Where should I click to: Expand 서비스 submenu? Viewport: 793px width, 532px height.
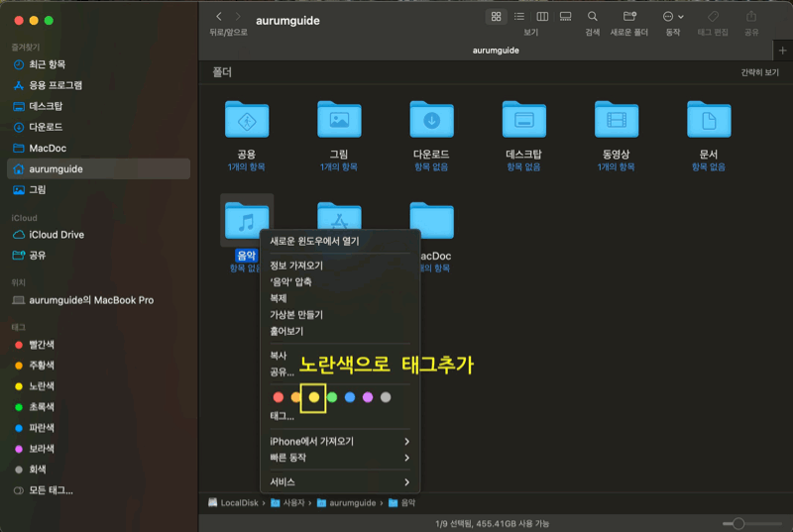[340, 482]
